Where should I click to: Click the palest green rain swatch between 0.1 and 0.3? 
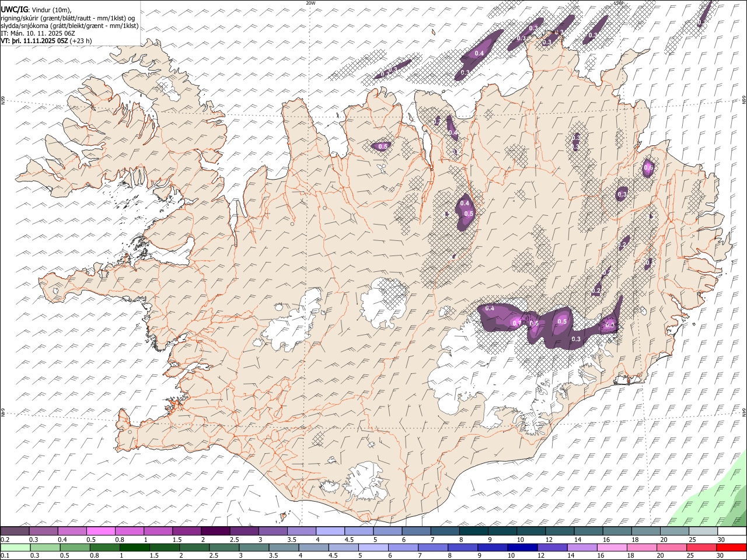tap(15, 547)
